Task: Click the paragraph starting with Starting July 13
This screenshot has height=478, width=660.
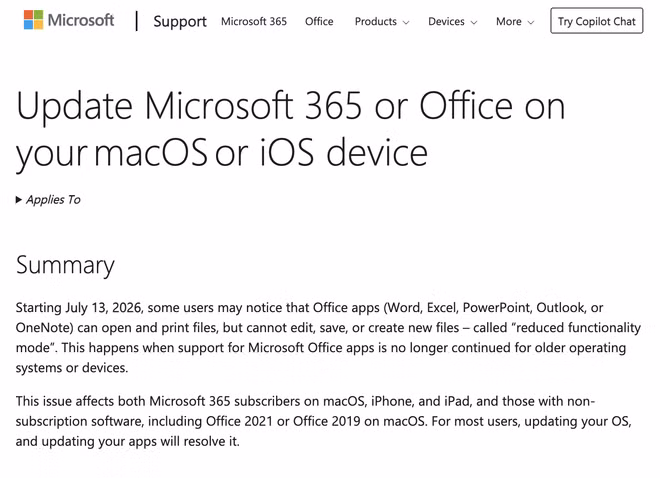Action: 328,337
